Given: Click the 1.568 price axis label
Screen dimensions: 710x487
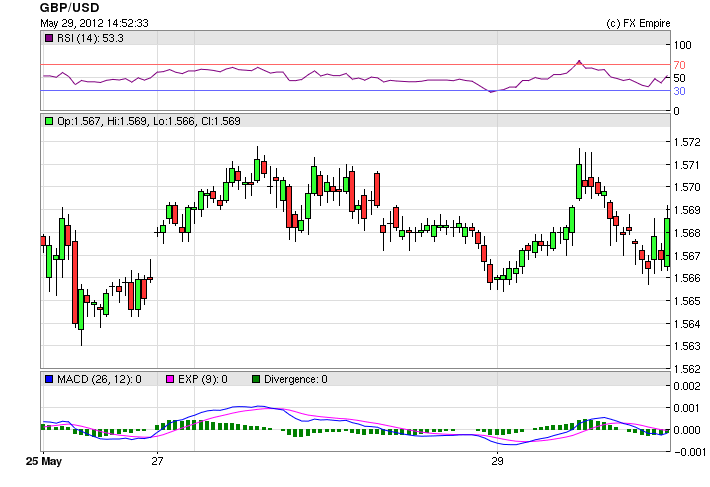Looking at the screenshot, I should (x=687, y=233).
